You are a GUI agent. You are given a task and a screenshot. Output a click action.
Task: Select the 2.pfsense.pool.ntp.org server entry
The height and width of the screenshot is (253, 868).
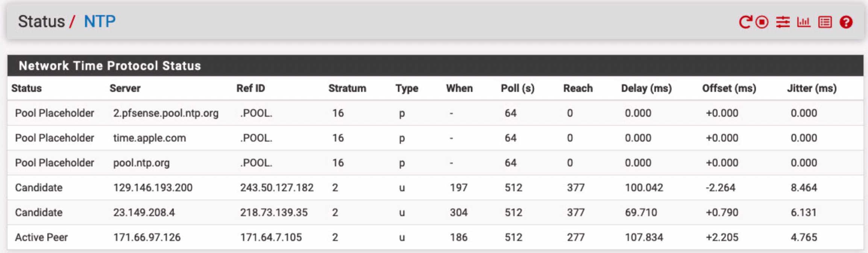[x=166, y=113]
